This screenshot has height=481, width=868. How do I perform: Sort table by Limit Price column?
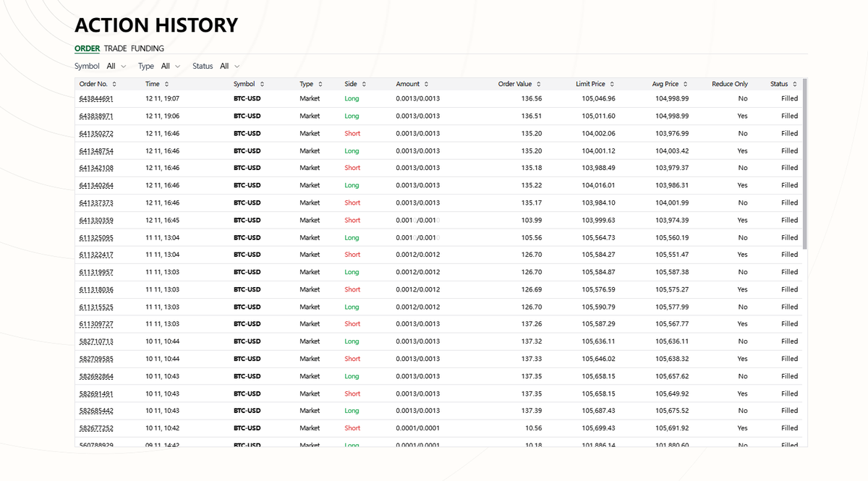(595, 84)
